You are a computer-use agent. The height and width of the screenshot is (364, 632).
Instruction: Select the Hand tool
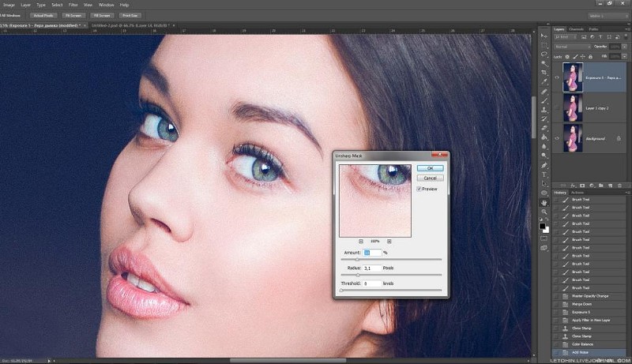click(544, 201)
